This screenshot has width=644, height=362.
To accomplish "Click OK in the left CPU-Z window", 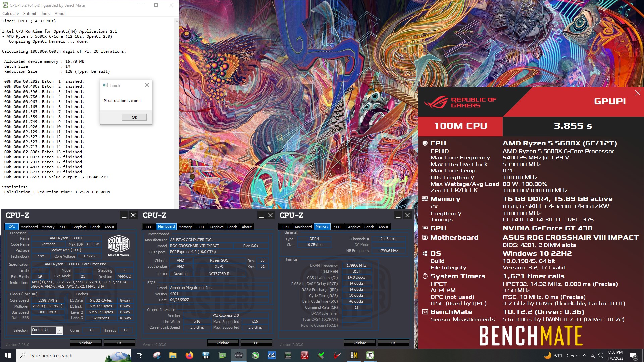I will [x=119, y=343].
